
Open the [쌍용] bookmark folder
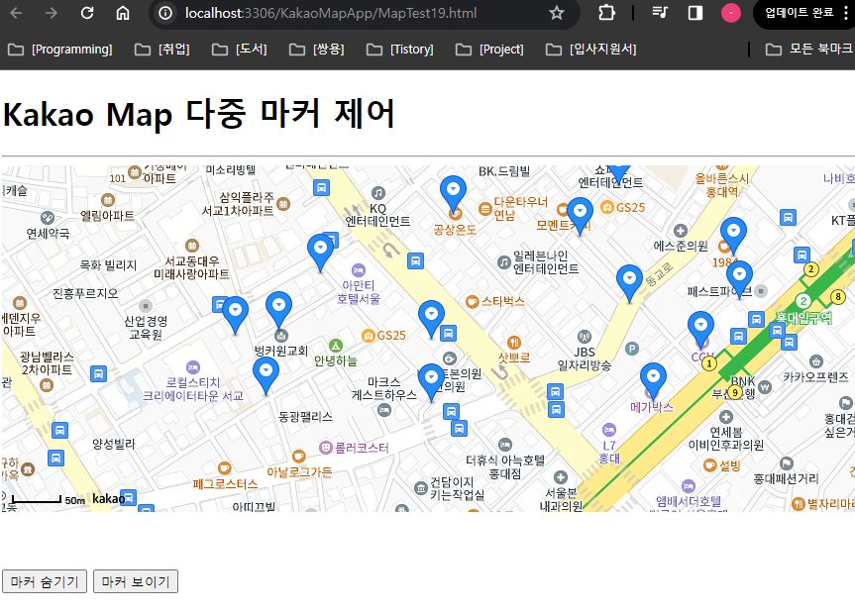317,50
